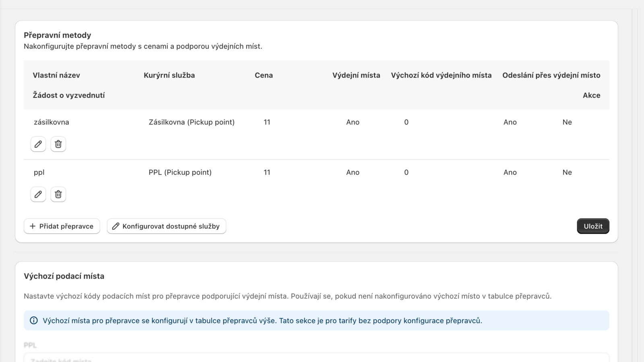Select the Cena column header
This screenshot has width=644, height=362.
(x=264, y=75)
